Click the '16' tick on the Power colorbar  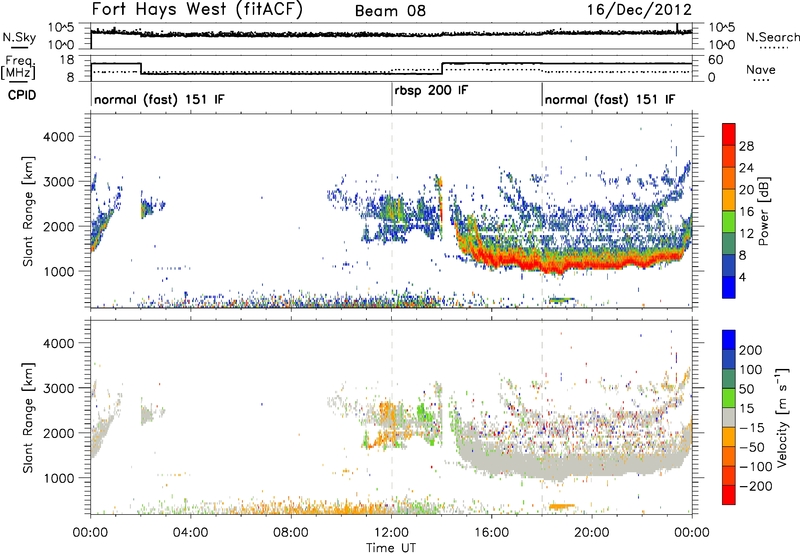click(746, 211)
